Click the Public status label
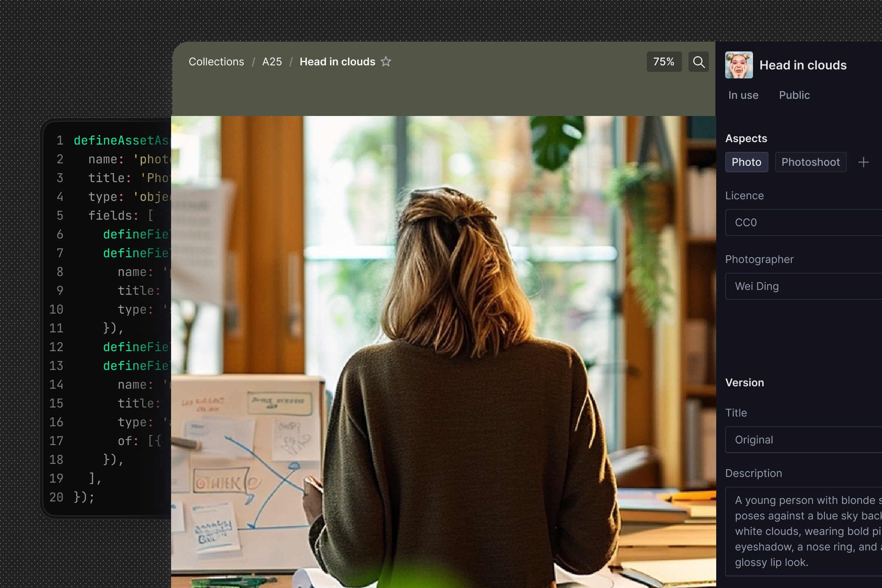Screen dimensions: 882x588 click(x=794, y=95)
